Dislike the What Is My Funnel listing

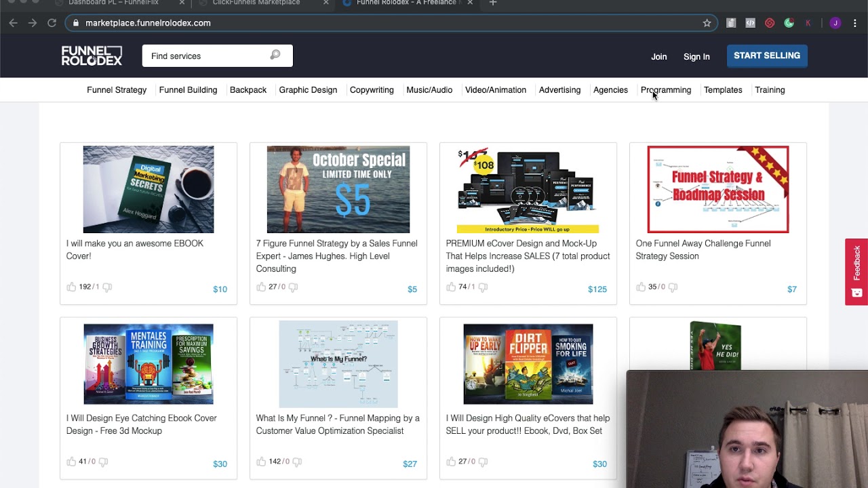coord(297,462)
